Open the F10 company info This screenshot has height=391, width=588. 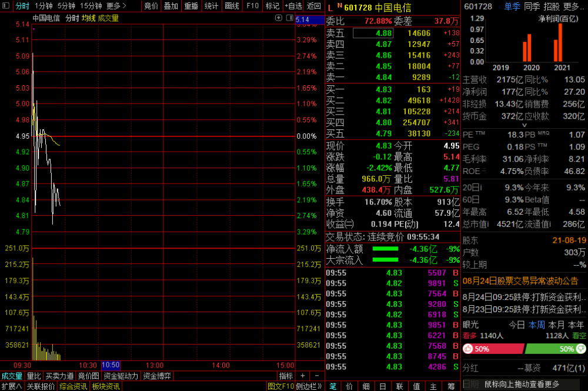252,6
